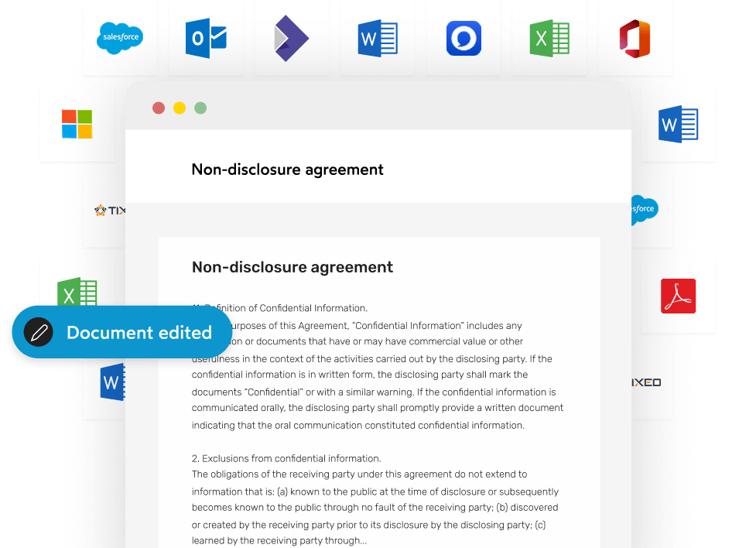Select the red Microsoft Office icon
This screenshot has height=548, width=756.
click(x=635, y=38)
